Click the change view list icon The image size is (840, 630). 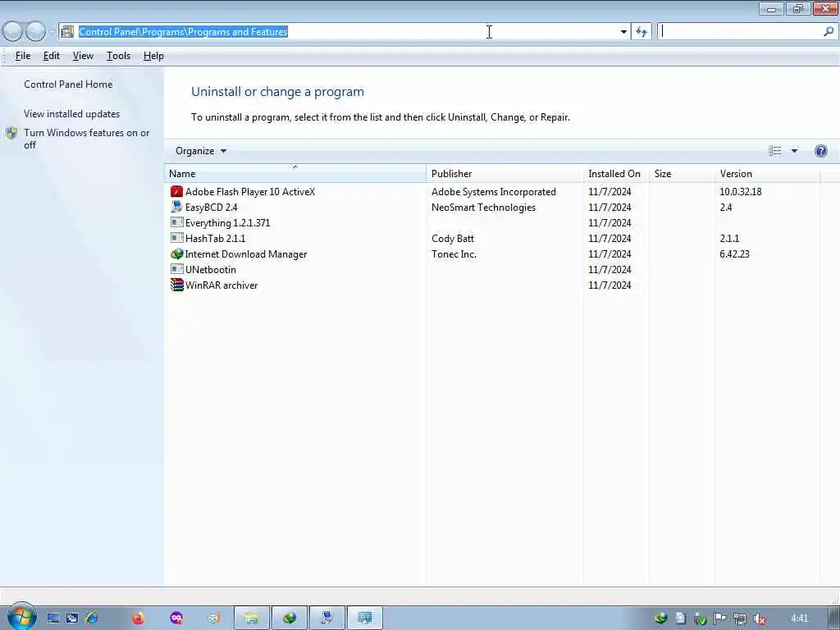[774, 151]
